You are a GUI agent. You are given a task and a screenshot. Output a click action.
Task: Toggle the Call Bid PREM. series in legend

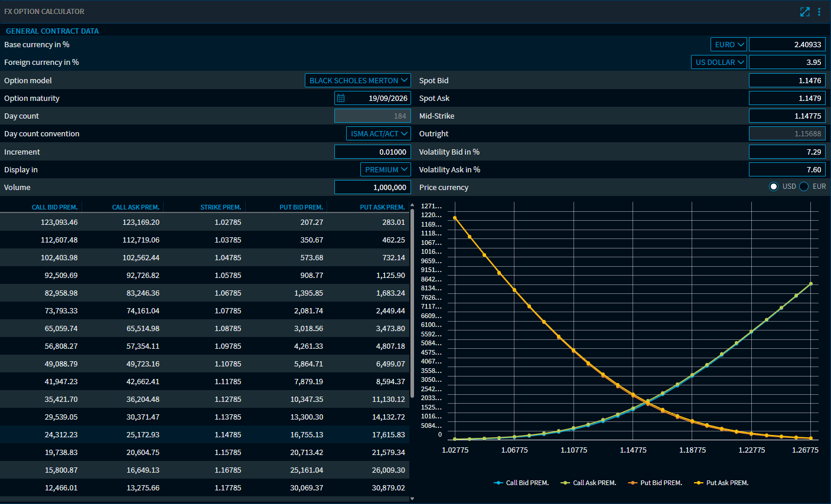click(x=521, y=482)
